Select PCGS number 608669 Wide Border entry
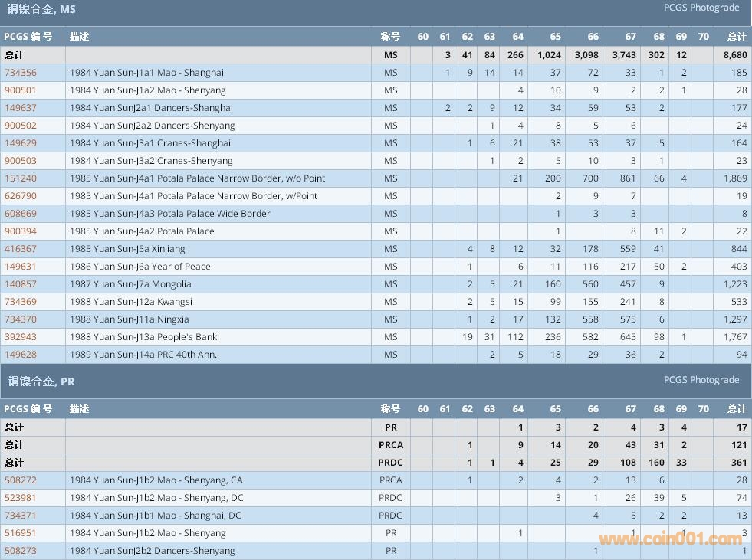 pos(21,214)
